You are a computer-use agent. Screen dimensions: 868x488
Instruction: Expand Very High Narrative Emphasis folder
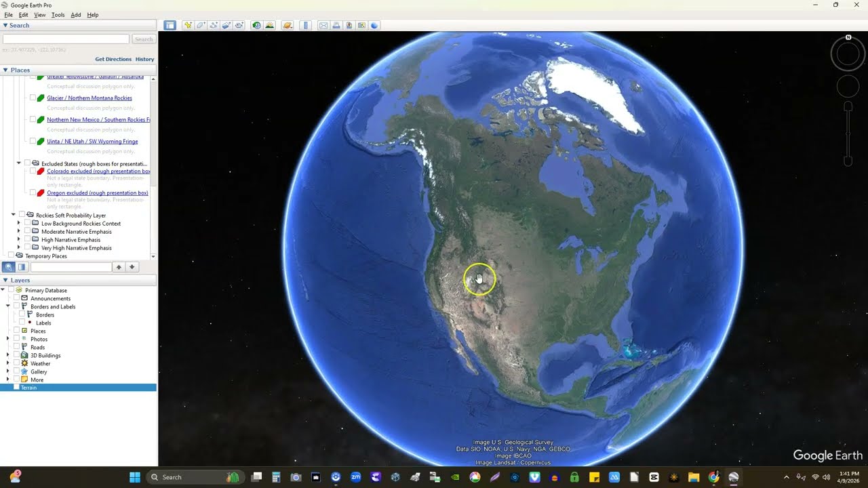(19, 247)
